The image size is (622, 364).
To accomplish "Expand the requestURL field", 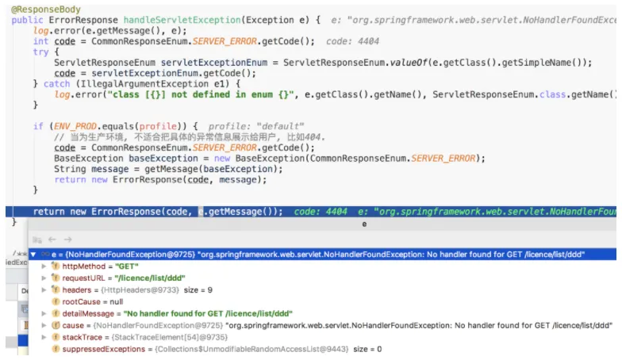I will click(44, 278).
